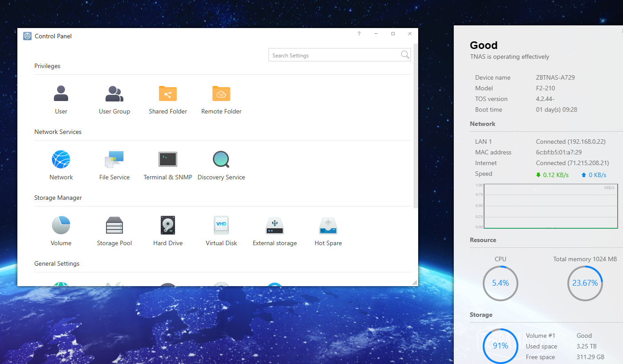Click the Control Panel vertical scrollbar
Screen dimensions: 623x364
click(416, 125)
